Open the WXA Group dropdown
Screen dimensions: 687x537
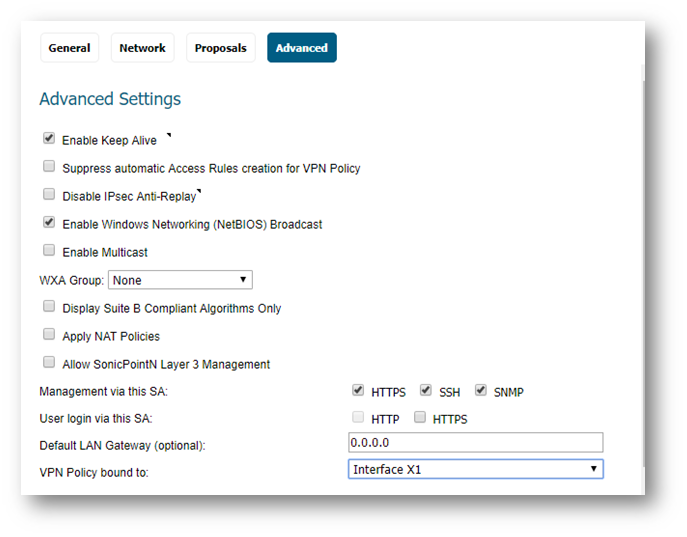coord(180,280)
